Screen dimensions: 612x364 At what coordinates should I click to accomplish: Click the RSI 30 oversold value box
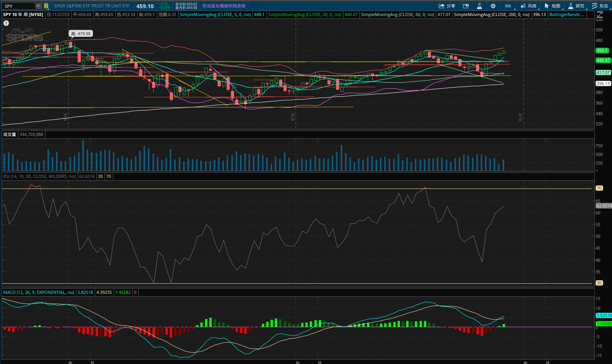100,176
